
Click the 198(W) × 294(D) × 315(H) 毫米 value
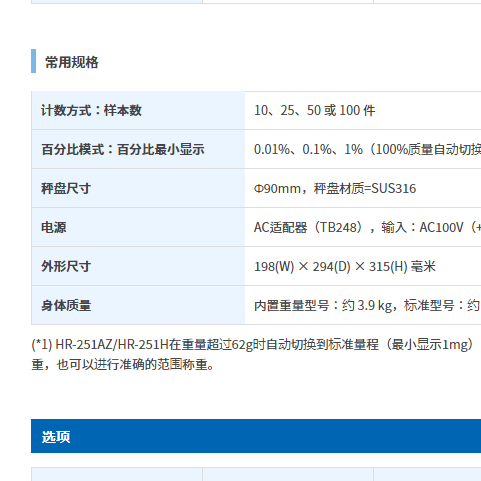pyautogui.click(x=345, y=266)
